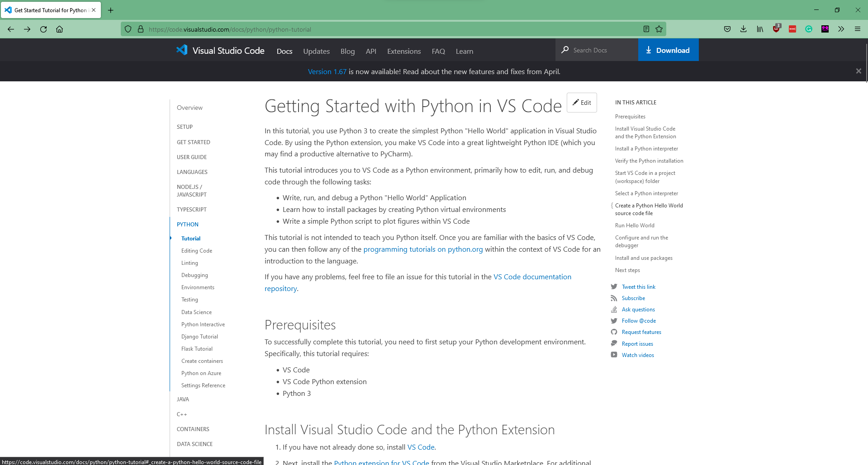
Task: Click the uBlock extension icon
Action: (777, 28)
